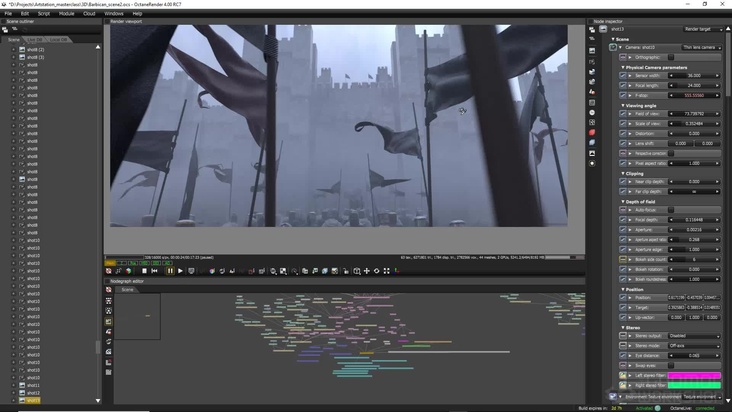
Task: Pick the magenta Left stereo filter color
Action: [694, 375]
